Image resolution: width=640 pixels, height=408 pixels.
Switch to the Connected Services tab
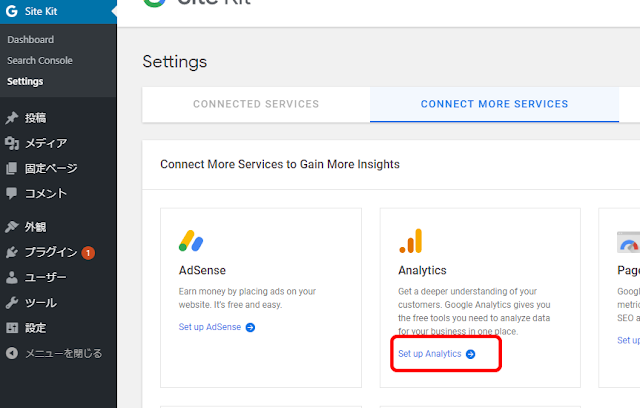[256, 104]
